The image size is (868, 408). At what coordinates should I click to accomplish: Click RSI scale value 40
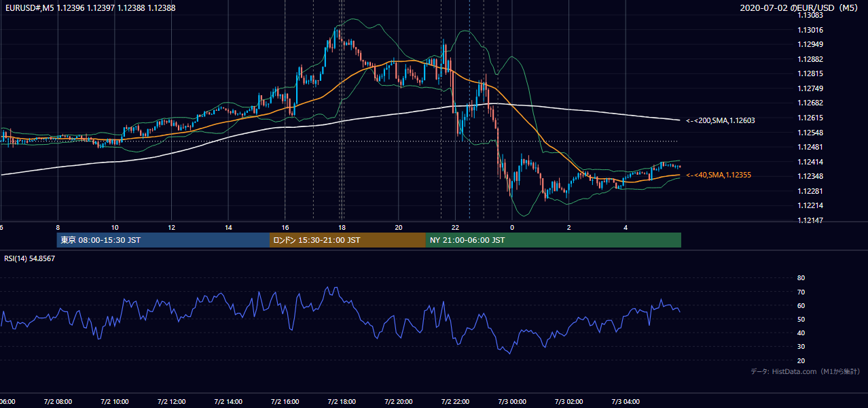pyautogui.click(x=801, y=333)
